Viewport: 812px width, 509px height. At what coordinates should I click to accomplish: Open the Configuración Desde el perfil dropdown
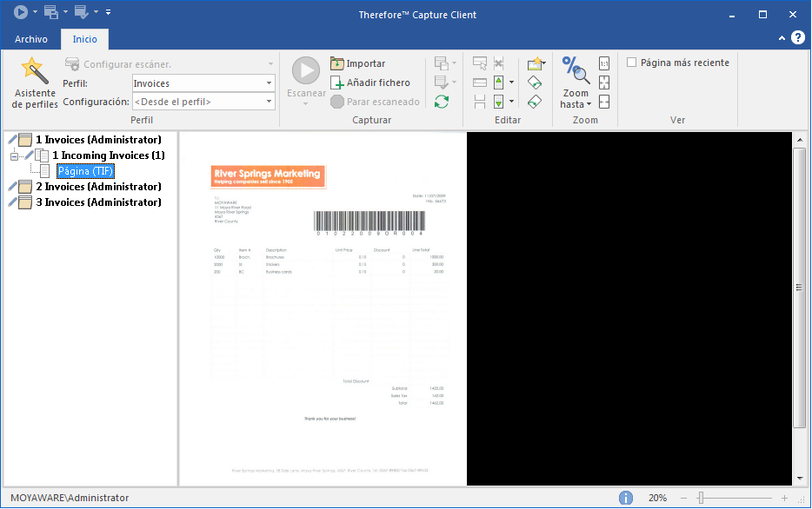click(269, 102)
